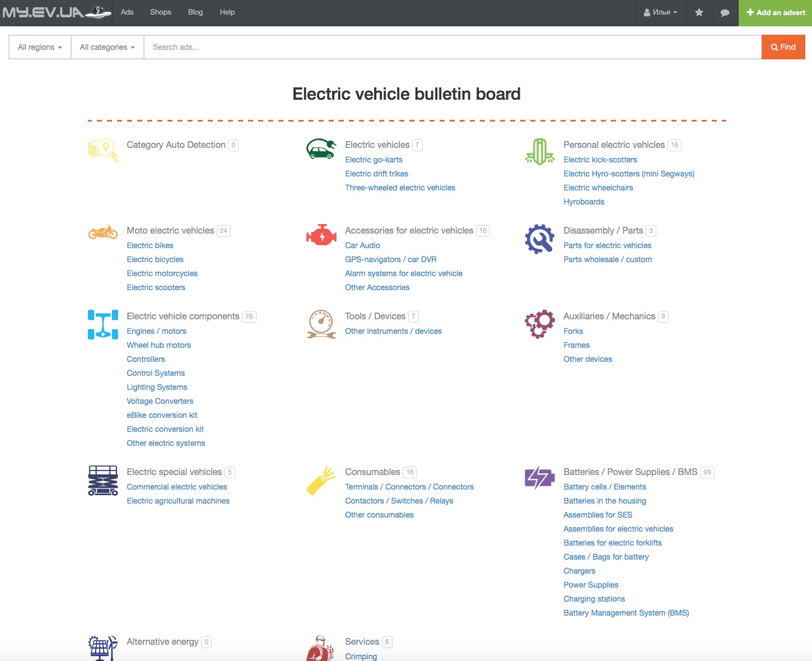Open the Disassembly / Parts wrench-gear icon
Screen dimensions: 812x661
pyautogui.click(x=539, y=239)
